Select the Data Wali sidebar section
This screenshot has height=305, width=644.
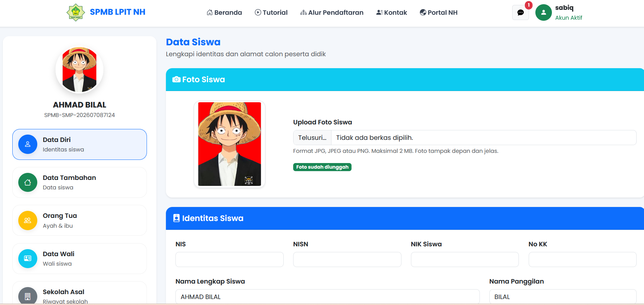coord(79,259)
